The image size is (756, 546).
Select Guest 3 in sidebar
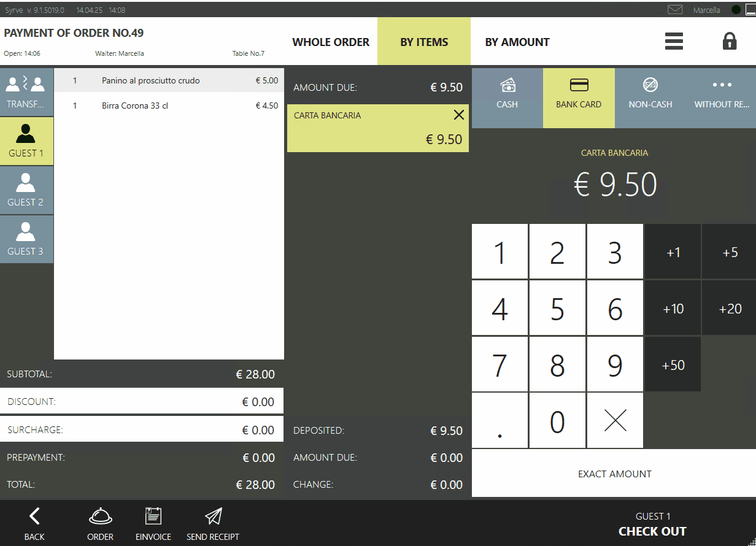click(26, 239)
